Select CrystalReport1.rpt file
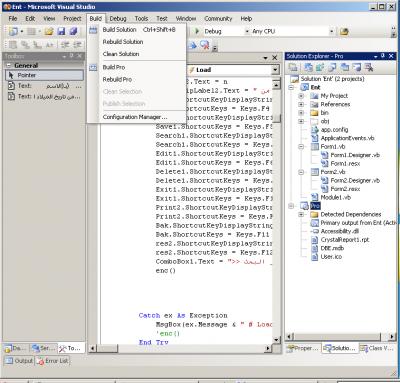This screenshot has width=400, height=383. [x=345, y=240]
